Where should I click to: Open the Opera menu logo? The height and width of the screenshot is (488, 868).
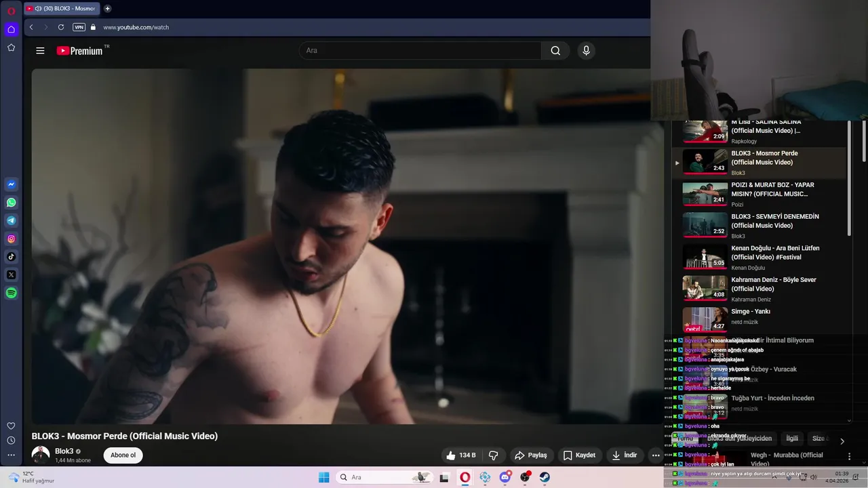point(11,11)
